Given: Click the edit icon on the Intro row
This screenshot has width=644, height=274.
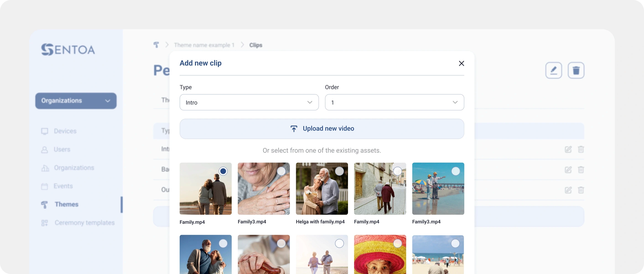Looking at the screenshot, I should click(568, 149).
